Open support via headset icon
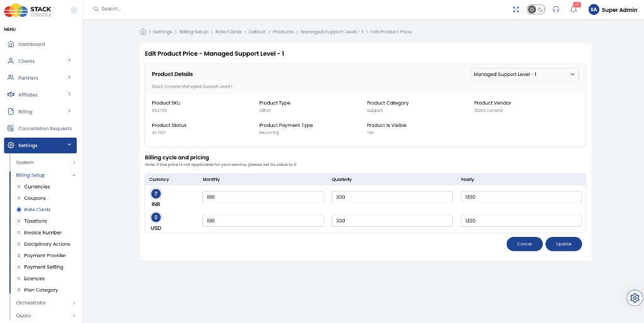The height and width of the screenshot is (323, 644). 556,9
